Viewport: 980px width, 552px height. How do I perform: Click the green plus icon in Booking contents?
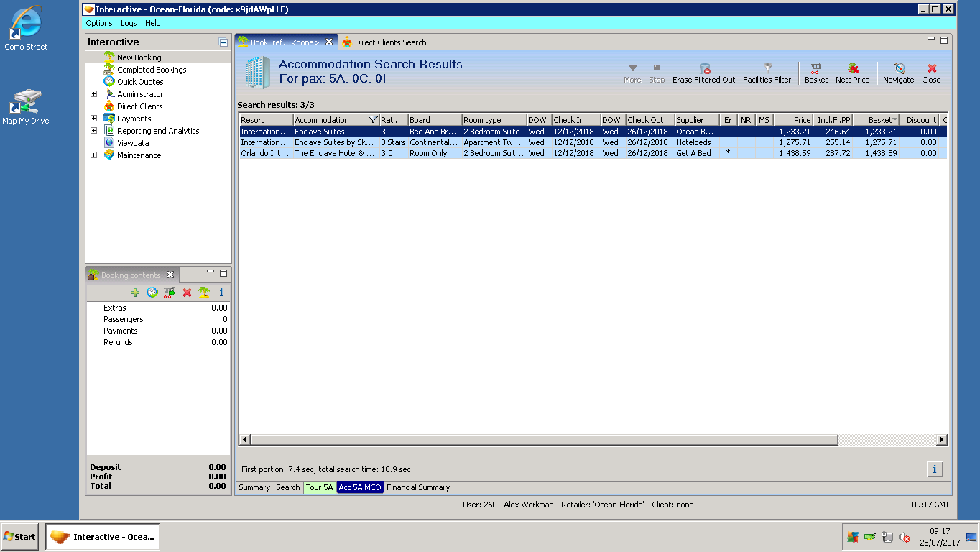135,293
